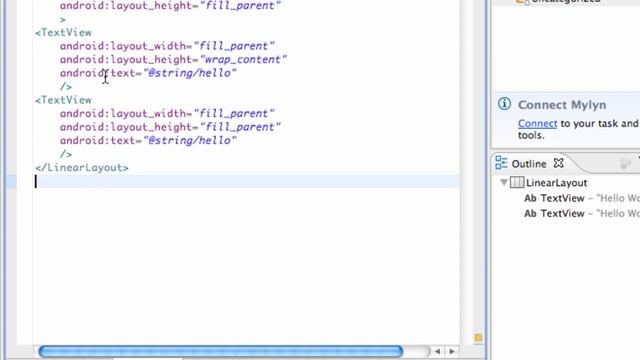This screenshot has height=360, width=640.
Task: Click the first <TextView opening tag
Action: pyautogui.click(x=63, y=33)
